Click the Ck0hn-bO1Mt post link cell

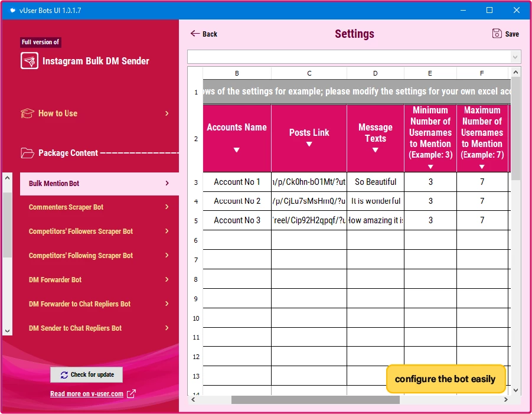[309, 182]
